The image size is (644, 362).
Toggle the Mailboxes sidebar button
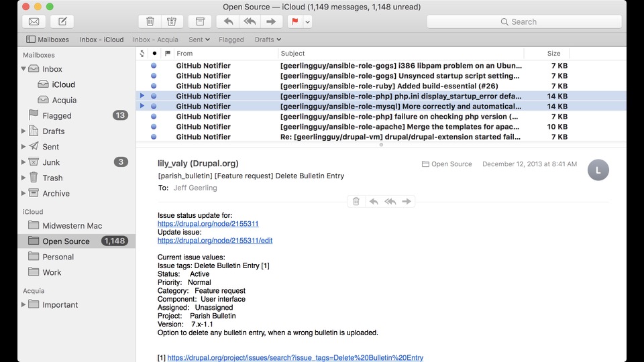[48, 40]
